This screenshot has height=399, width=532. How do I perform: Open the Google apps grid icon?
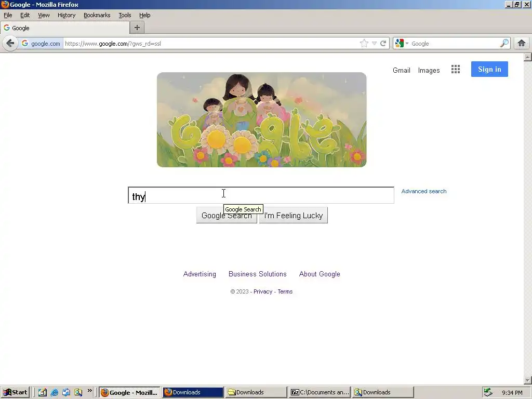(455, 70)
